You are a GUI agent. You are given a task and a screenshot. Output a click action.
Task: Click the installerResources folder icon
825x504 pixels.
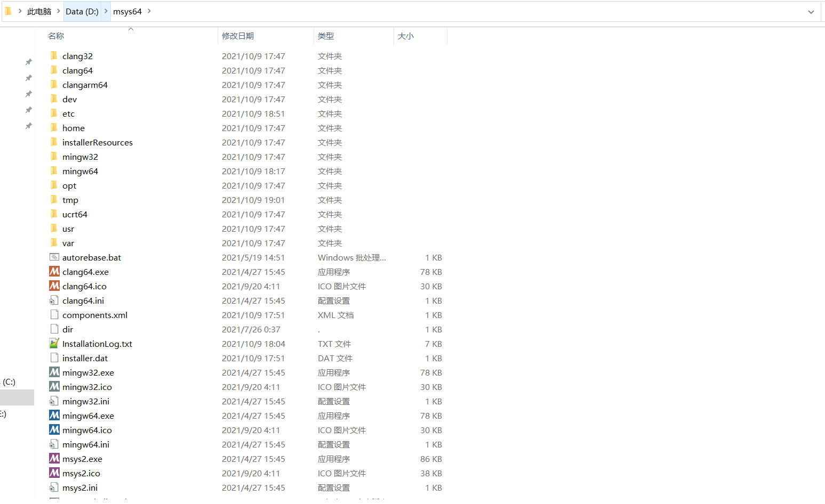click(54, 142)
